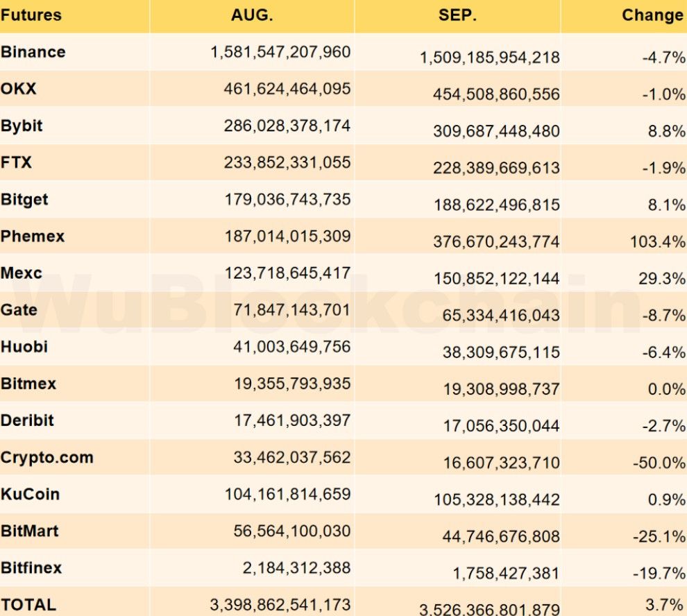This screenshot has height=616, width=687.
Task: Select the BitMart row label
Action: click(x=30, y=531)
